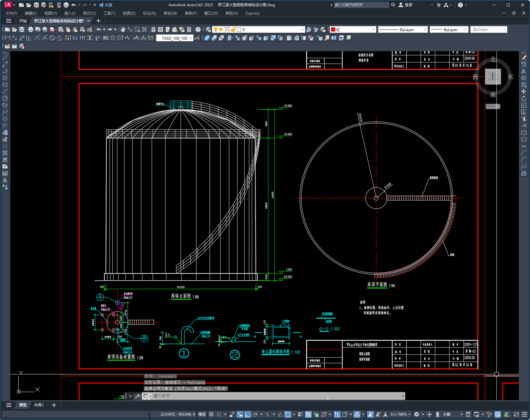530x420 pixels.
Task: Select the Line drawing tool
Action: (5, 57)
